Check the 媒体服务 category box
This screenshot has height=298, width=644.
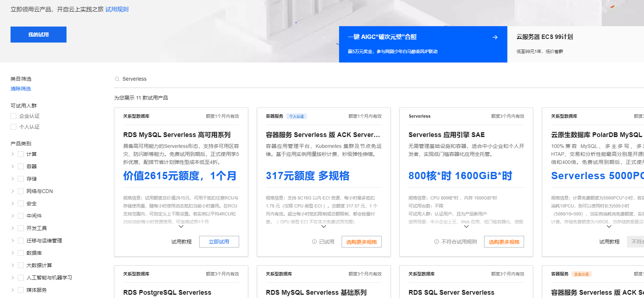point(21,290)
